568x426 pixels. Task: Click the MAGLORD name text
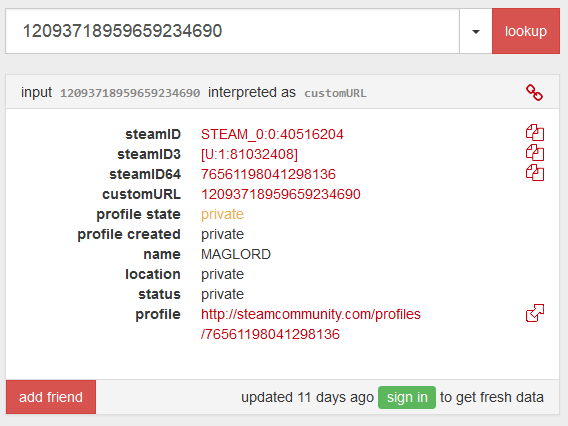click(x=236, y=254)
